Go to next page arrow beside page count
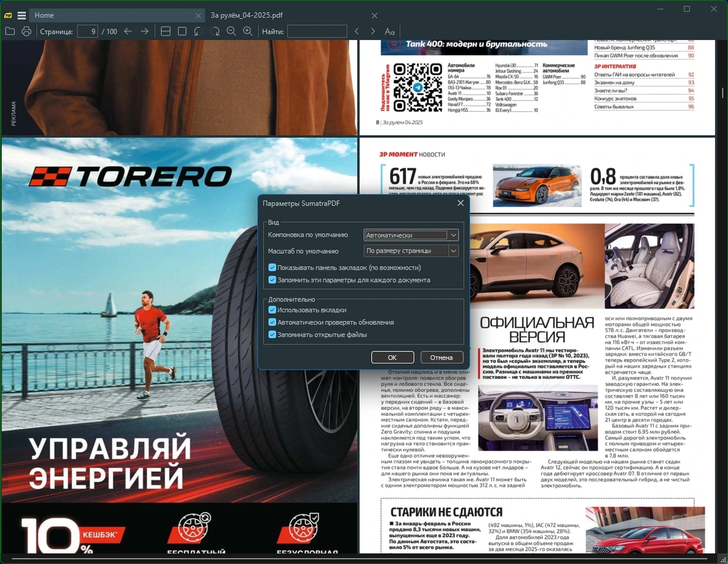Viewport: 728px width, 564px height. coord(144,31)
